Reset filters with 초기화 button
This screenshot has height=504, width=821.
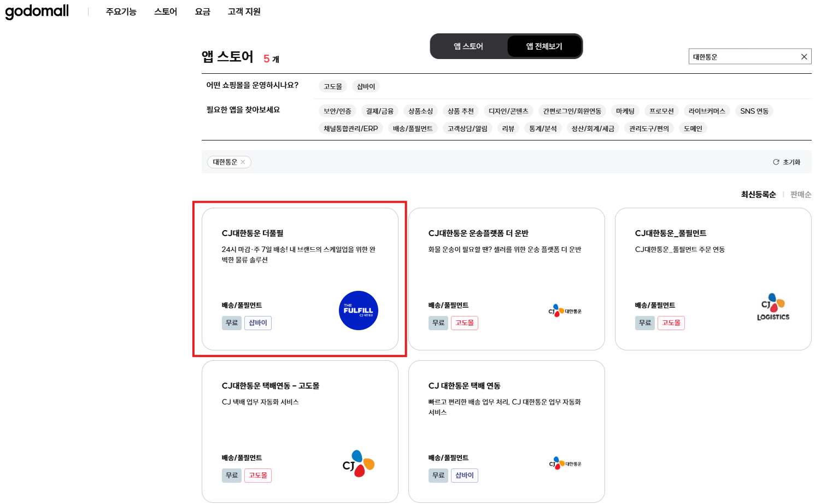pyautogui.click(x=787, y=162)
